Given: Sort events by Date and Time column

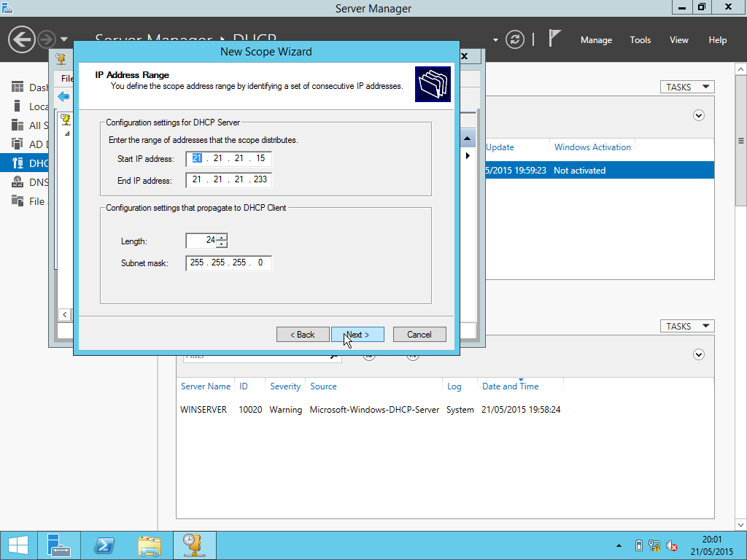Looking at the screenshot, I should [x=510, y=386].
